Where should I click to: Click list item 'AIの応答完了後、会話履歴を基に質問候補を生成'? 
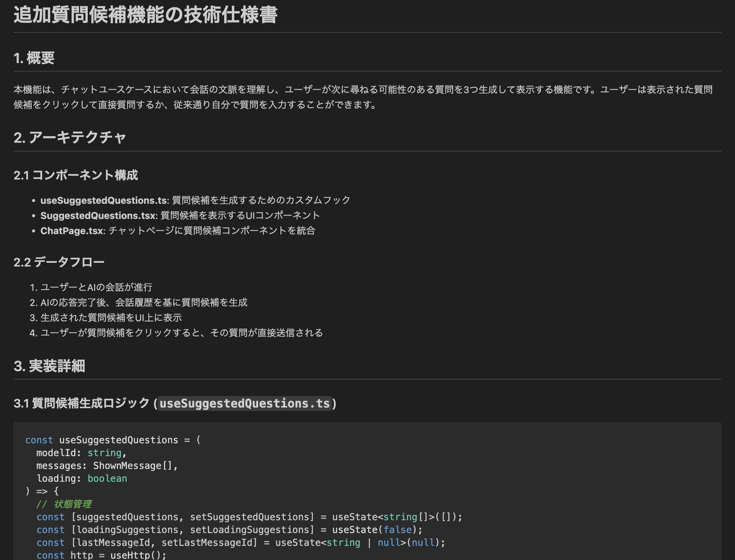144,303
